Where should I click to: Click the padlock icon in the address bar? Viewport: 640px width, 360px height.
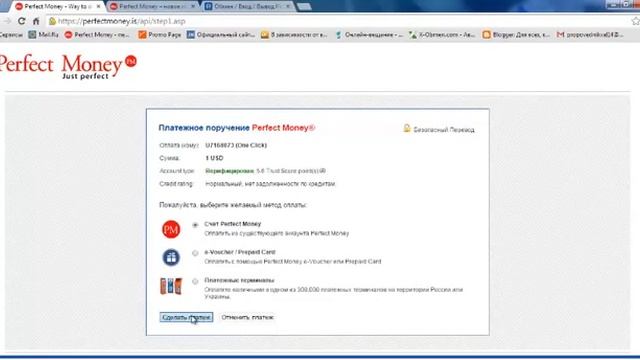[52, 21]
